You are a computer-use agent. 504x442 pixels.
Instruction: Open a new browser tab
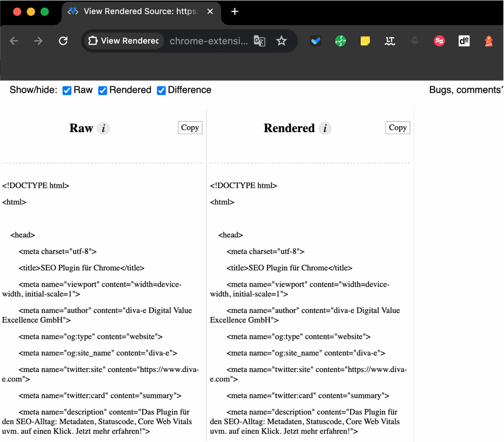(235, 11)
